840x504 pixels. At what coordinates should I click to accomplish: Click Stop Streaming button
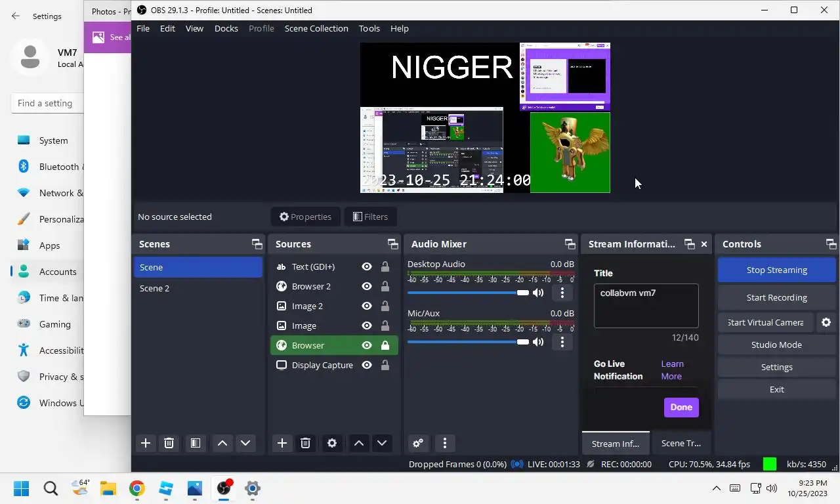pos(776,270)
